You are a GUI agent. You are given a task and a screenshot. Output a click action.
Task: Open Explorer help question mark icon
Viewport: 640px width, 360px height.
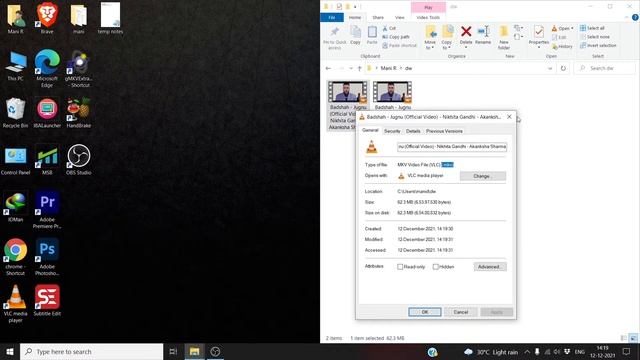(635, 18)
